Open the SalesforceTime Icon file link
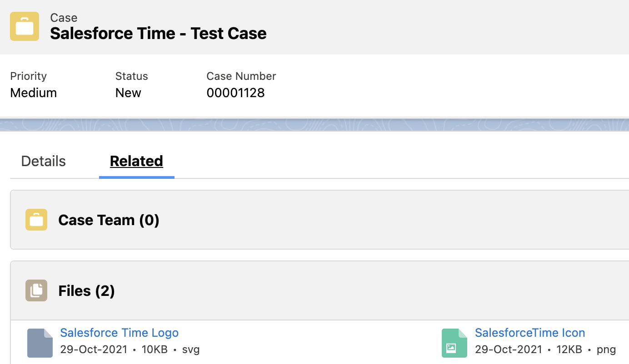 [x=529, y=333]
